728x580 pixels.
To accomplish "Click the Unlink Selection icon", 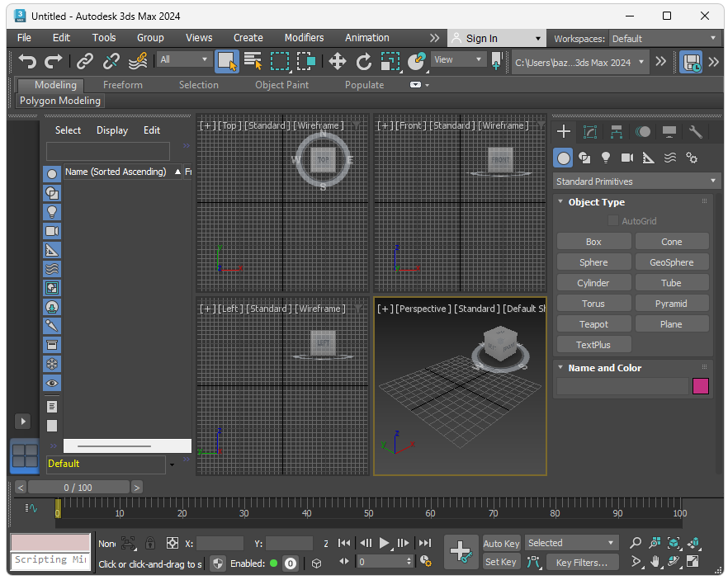I will 111,61.
